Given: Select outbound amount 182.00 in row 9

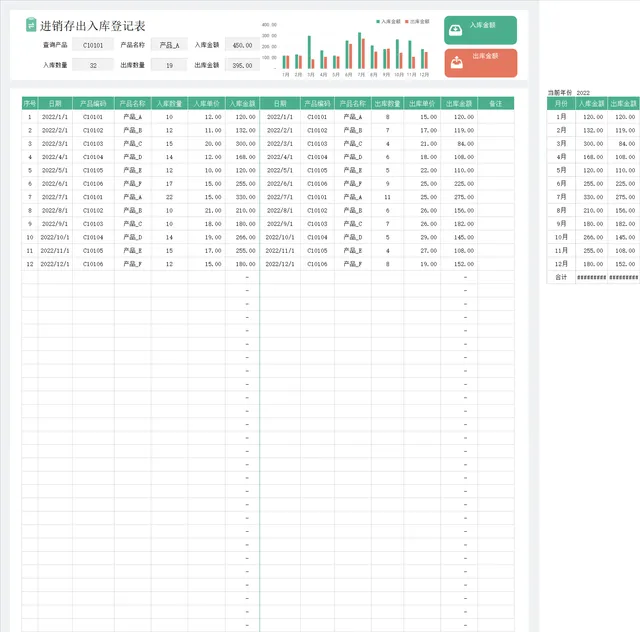Looking at the screenshot, I should pyautogui.click(x=459, y=224).
